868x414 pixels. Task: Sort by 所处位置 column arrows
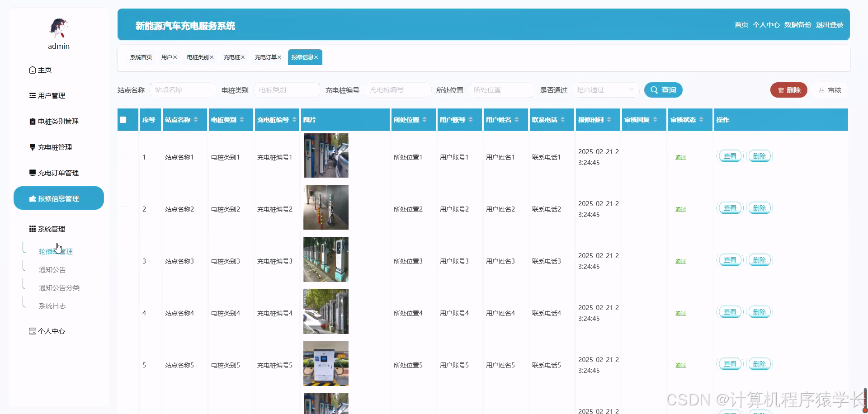pos(425,120)
